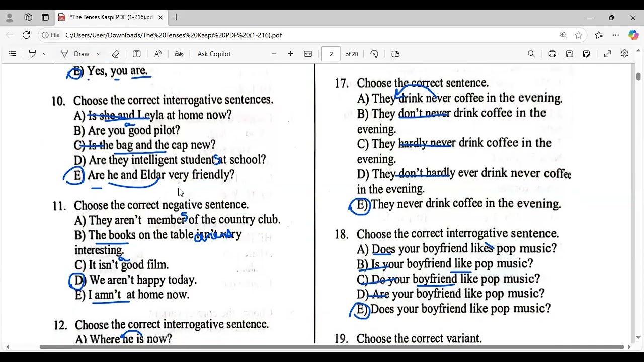Click 'I amn't at home now.' text

click(x=139, y=295)
